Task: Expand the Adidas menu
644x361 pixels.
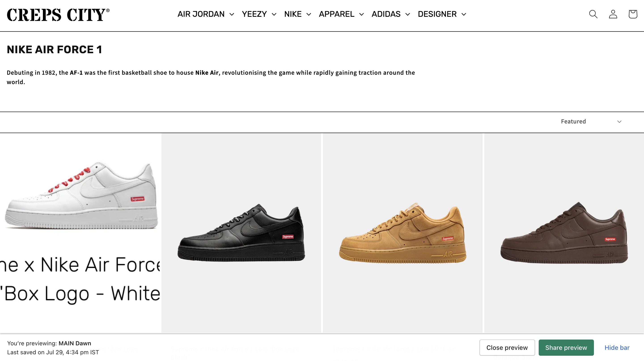Action: [x=391, y=14]
